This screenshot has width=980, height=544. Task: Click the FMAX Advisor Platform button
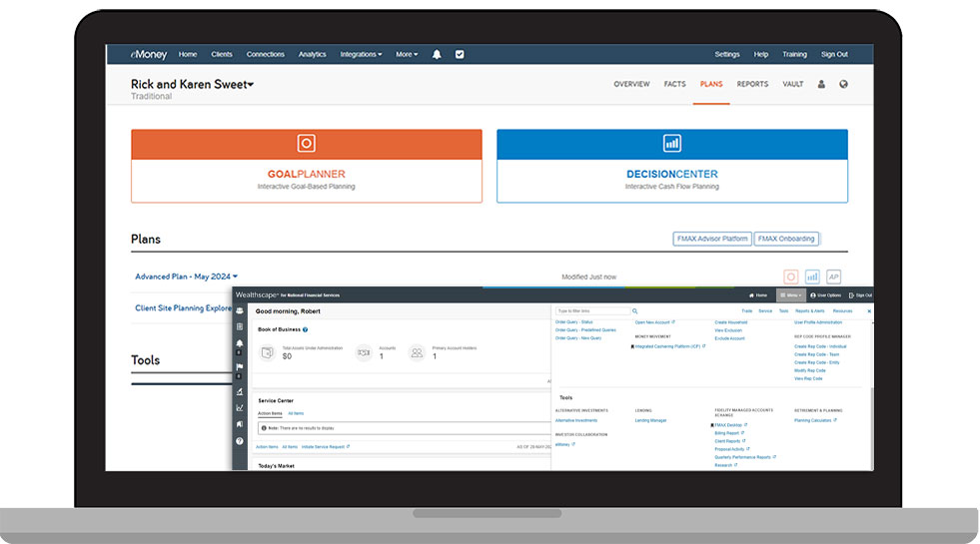click(711, 239)
